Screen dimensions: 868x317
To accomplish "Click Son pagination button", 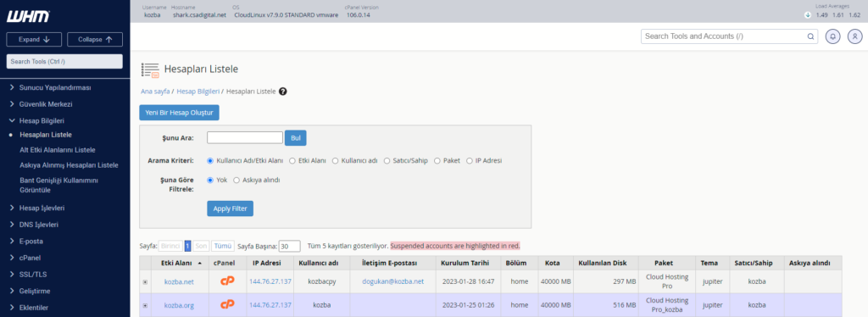I will tap(202, 246).
